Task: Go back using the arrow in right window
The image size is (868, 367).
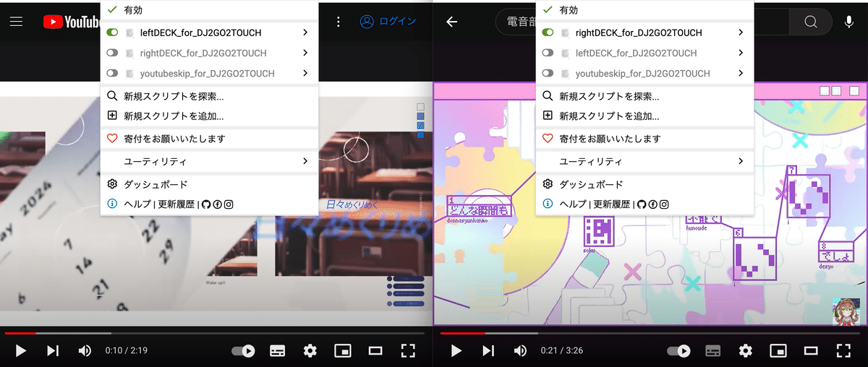Action: 452,22
